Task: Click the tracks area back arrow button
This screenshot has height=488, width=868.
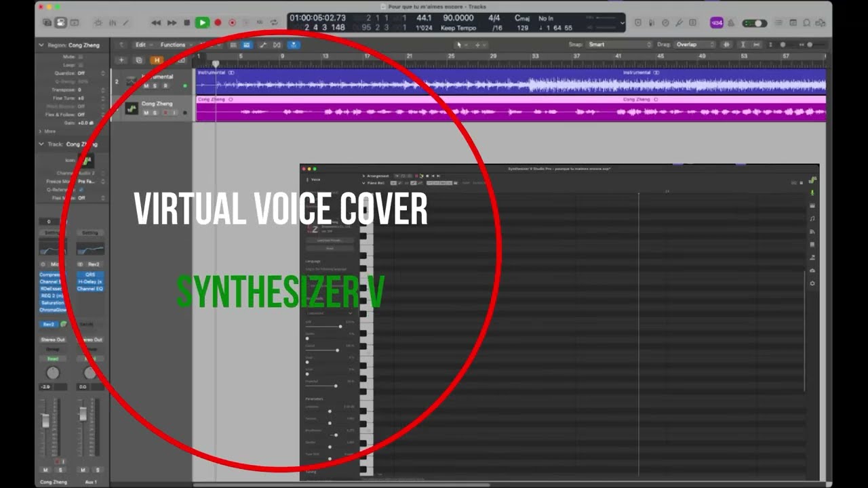Action: [x=121, y=45]
